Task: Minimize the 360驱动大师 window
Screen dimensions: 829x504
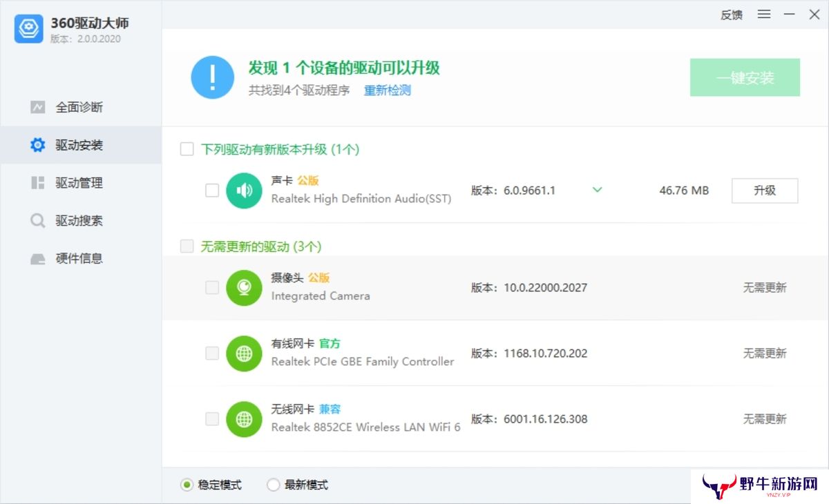Action: pos(790,14)
